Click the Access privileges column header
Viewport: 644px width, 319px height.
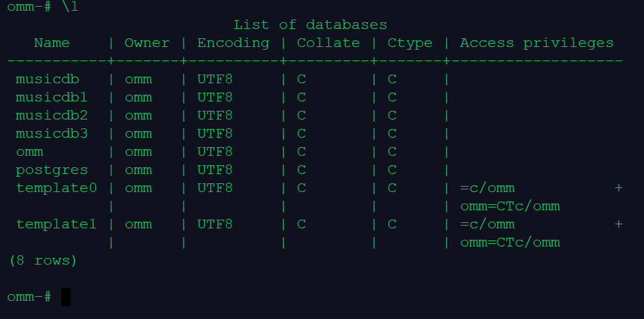pyautogui.click(x=537, y=43)
